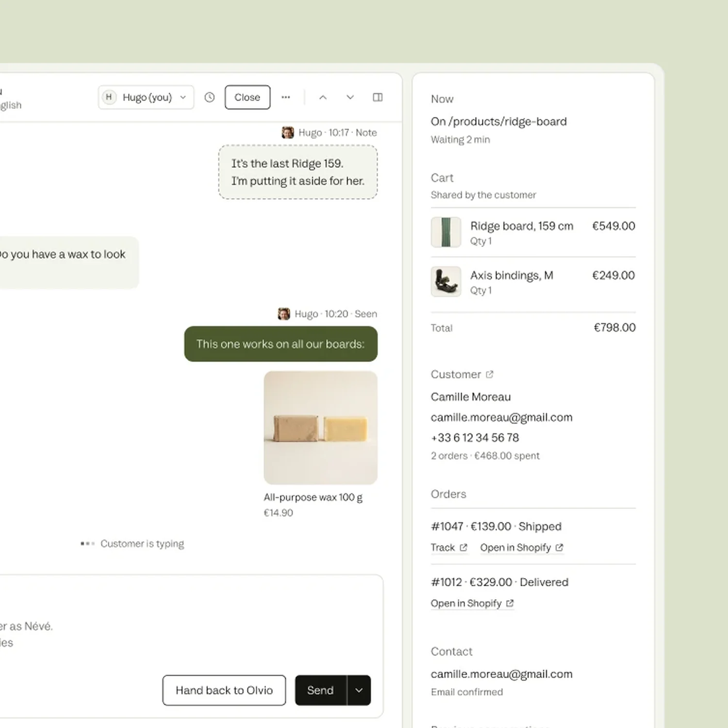Select the Axis bindings cart thumbnail
Image resolution: width=728 pixels, height=728 pixels.
click(446, 281)
